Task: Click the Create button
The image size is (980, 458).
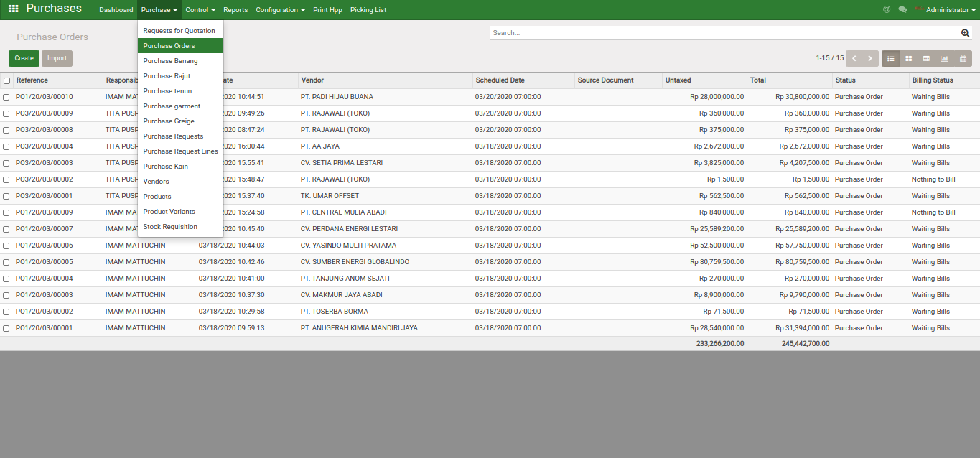Action: (24, 59)
